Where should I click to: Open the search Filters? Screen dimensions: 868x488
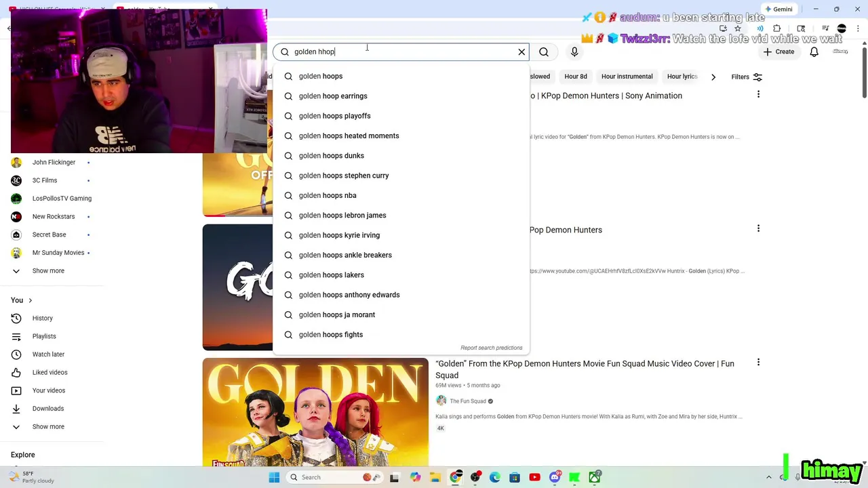point(747,77)
